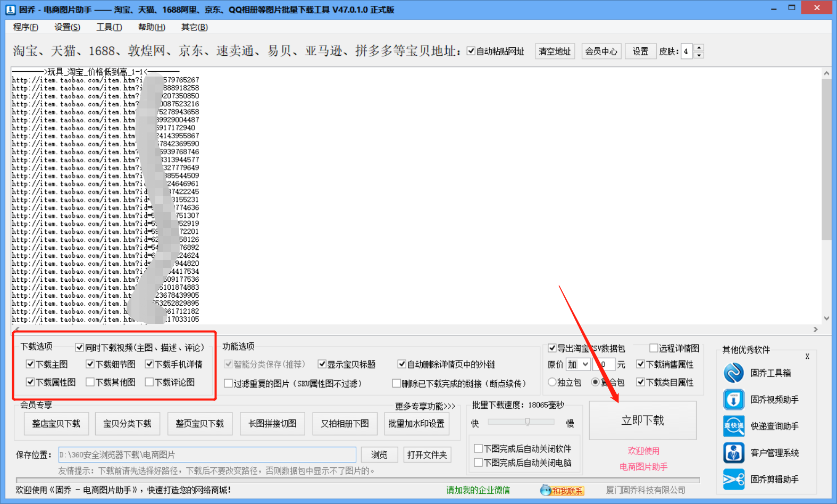Enable 下图完成后自动关闭电脑 checkbox
The image size is (837, 504).
[x=478, y=463]
